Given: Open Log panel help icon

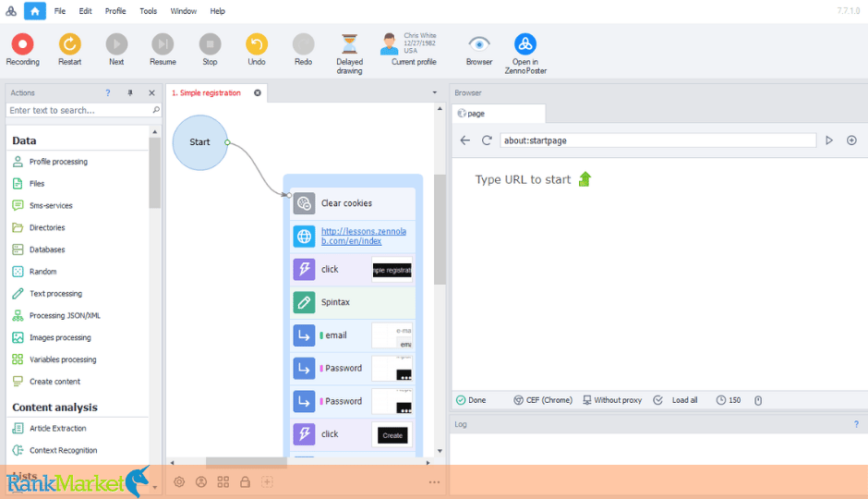Looking at the screenshot, I should pyautogui.click(x=856, y=424).
